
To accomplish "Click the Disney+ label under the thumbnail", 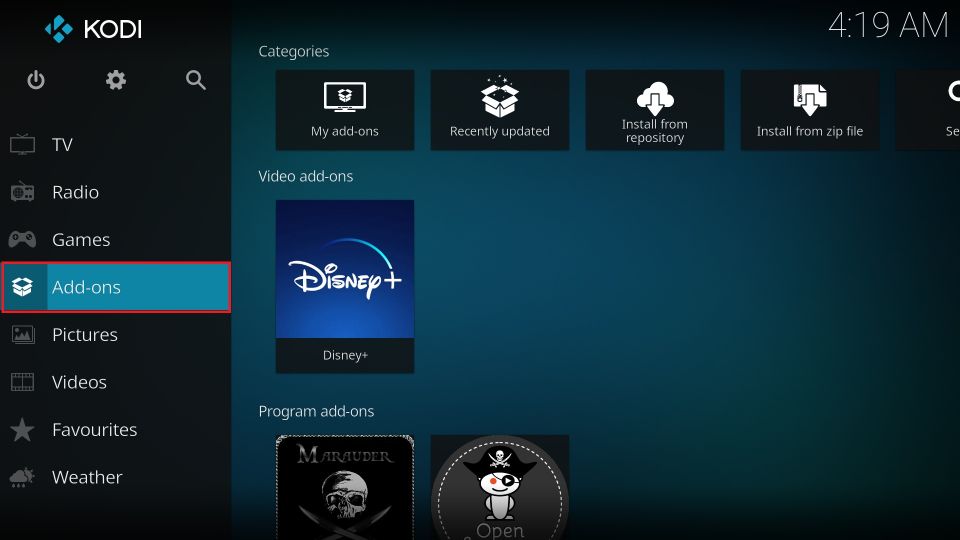I will (x=345, y=355).
